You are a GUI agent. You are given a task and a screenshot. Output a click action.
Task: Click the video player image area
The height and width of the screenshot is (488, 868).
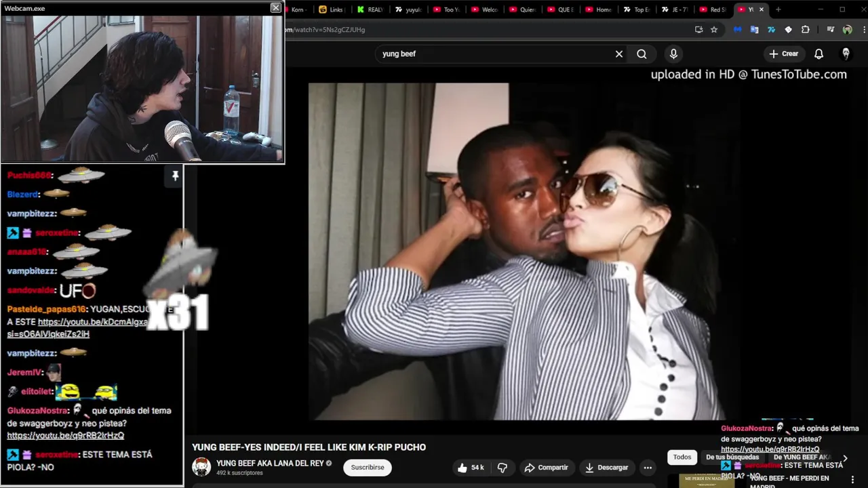517,251
